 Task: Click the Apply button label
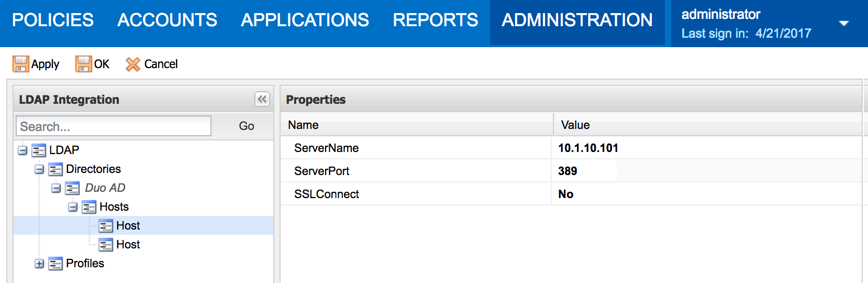click(46, 64)
